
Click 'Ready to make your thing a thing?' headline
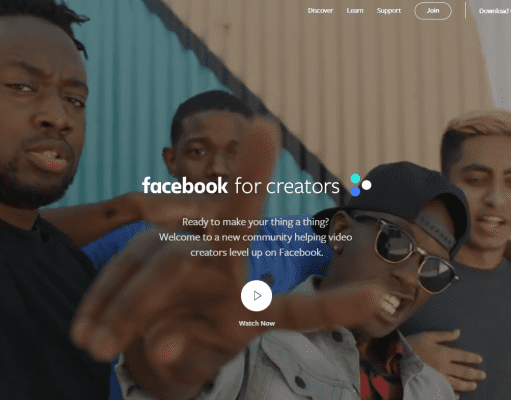(x=256, y=222)
